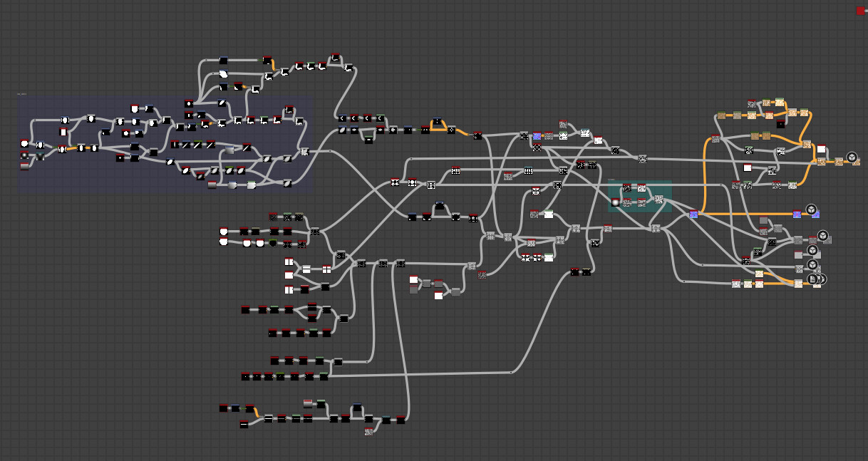Select the white shield-shaped node at the purple frame's top

click(x=134, y=108)
